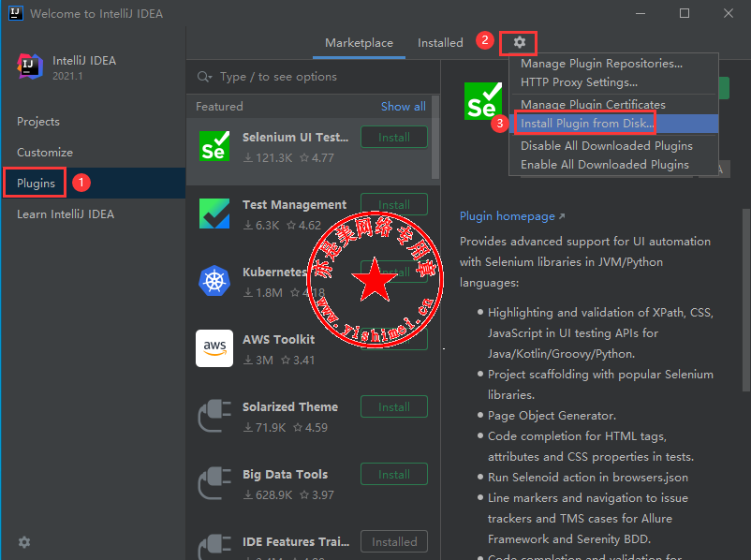This screenshot has height=560, width=751.
Task: Click the AWS Toolkit logo icon
Action: coord(214,348)
